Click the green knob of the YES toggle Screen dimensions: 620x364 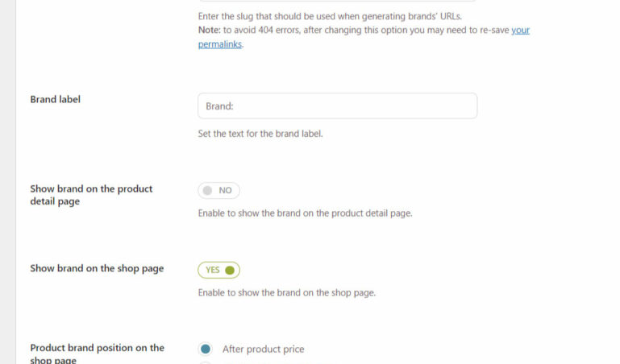point(230,271)
